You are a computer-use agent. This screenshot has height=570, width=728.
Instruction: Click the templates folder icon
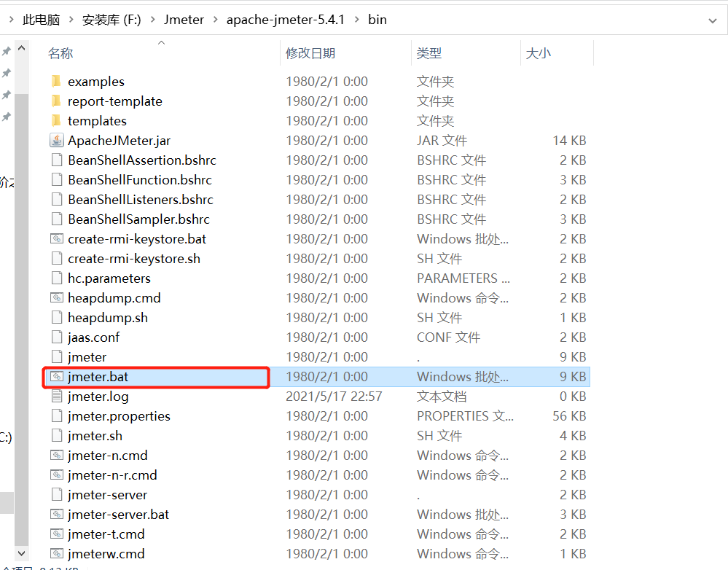point(56,121)
